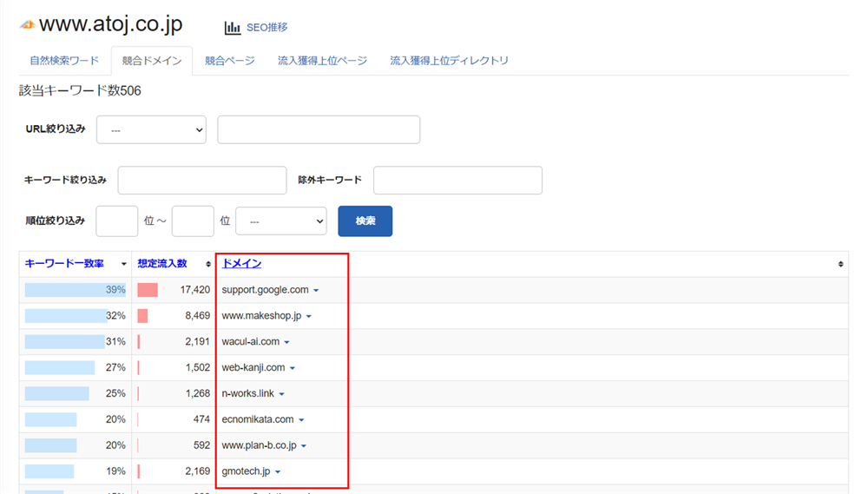
Task: Click the 19% match rate value
Action: [115, 471]
